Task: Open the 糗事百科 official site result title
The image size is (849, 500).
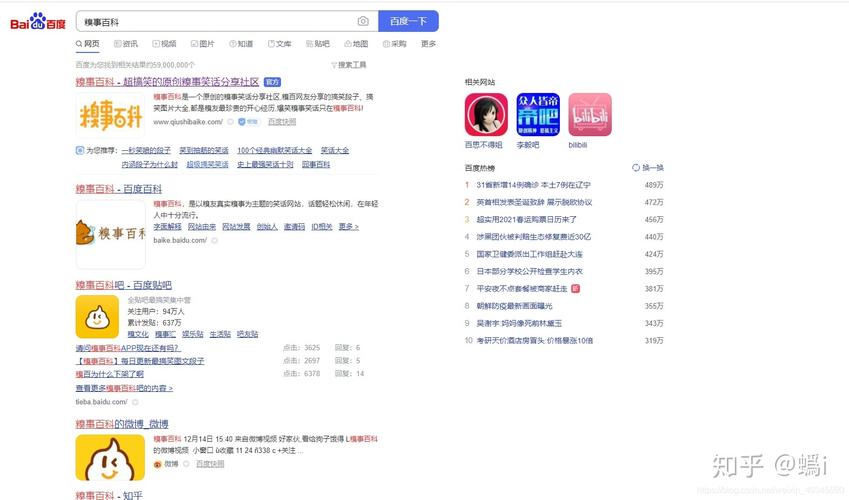Action: click(167, 82)
